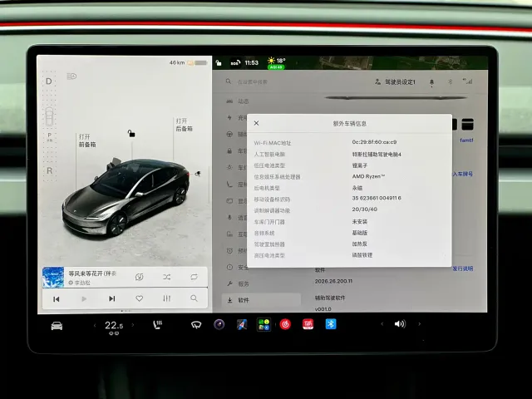Lower volume with left arrow
The image size is (532, 399).
pos(382,324)
